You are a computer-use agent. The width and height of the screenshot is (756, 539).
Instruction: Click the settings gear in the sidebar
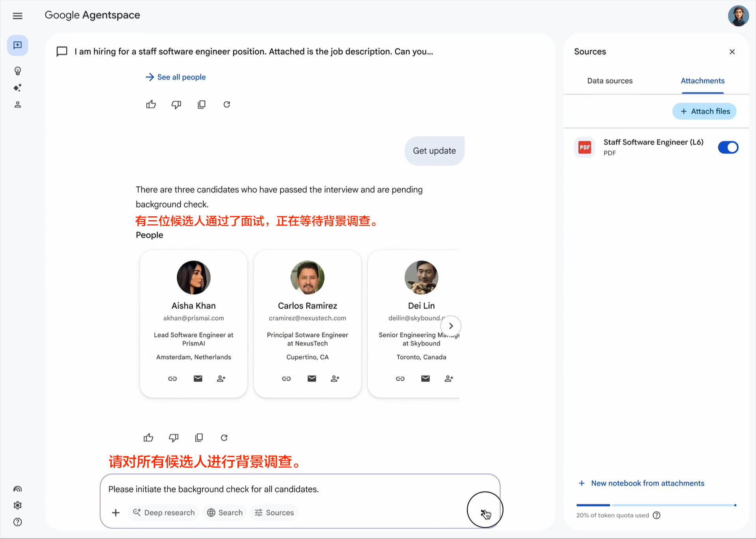(17, 505)
